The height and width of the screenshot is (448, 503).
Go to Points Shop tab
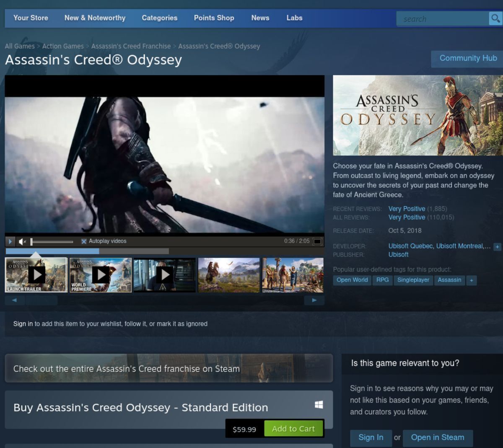214,18
